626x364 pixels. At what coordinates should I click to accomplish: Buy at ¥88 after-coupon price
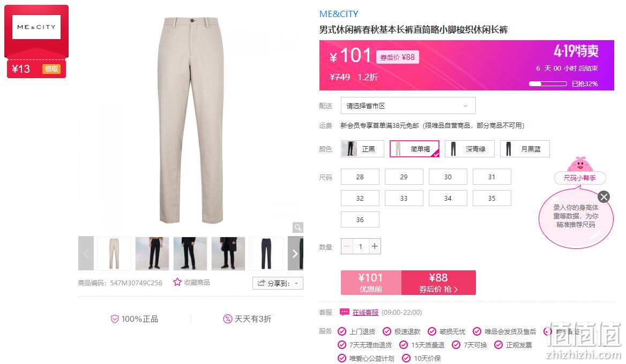click(x=438, y=283)
